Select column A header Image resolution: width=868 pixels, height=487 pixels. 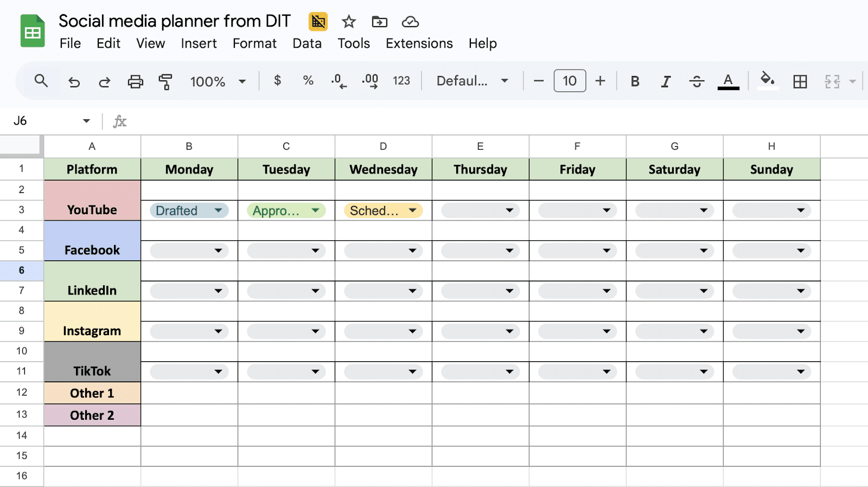click(92, 146)
